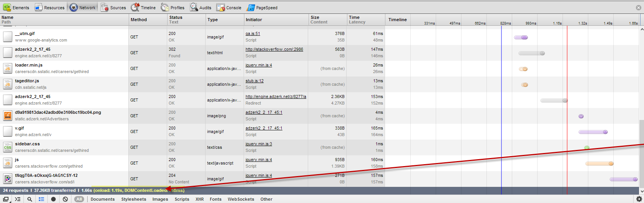Filter requests by Stylesheets
Image resolution: width=644 pixels, height=203 pixels.
pyautogui.click(x=134, y=199)
